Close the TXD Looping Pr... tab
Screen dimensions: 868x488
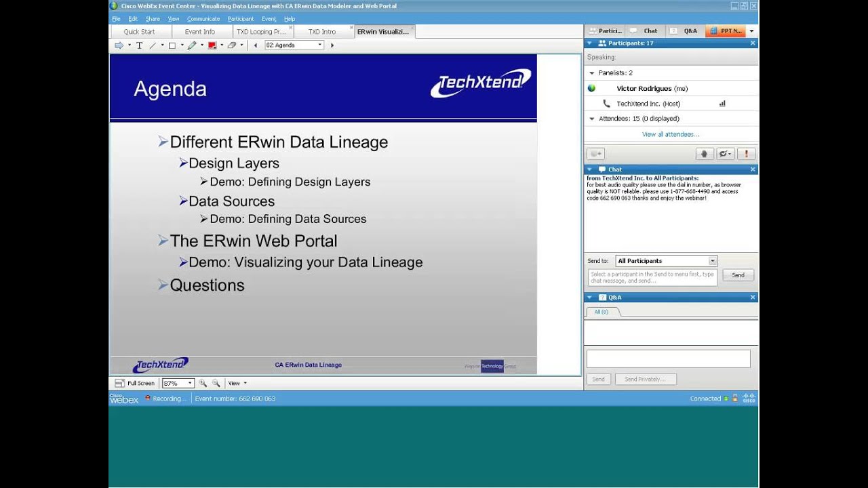pyautogui.click(x=291, y=28)
